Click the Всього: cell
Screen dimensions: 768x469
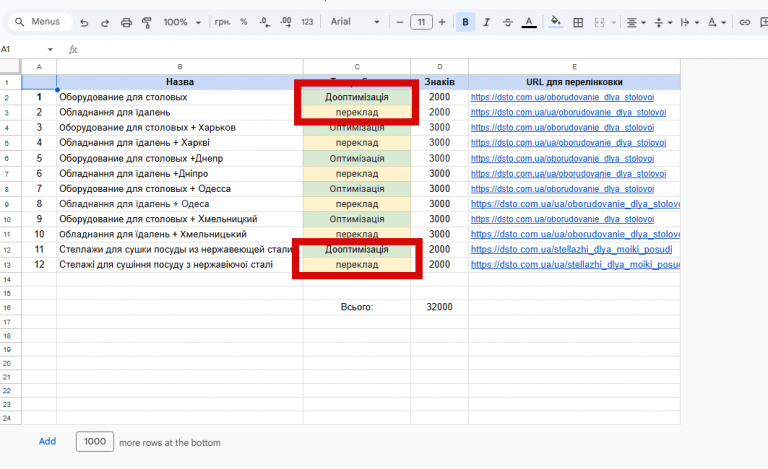pos(357,307)
